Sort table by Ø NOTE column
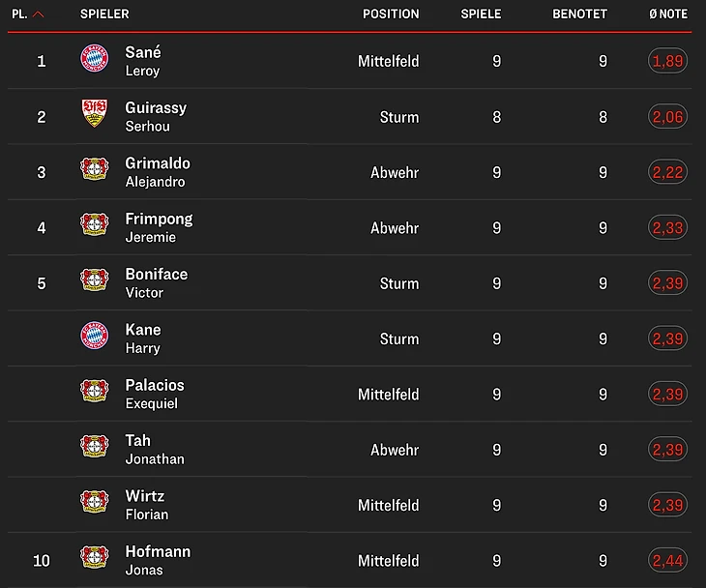The image size is (706, 588). coord(668,15)
